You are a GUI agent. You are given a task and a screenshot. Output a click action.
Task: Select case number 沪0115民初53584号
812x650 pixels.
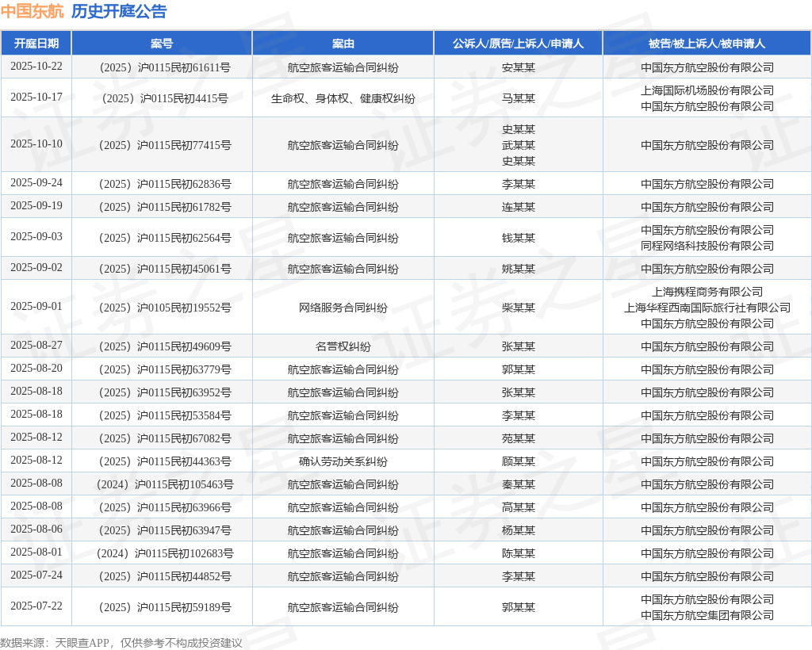165,415
